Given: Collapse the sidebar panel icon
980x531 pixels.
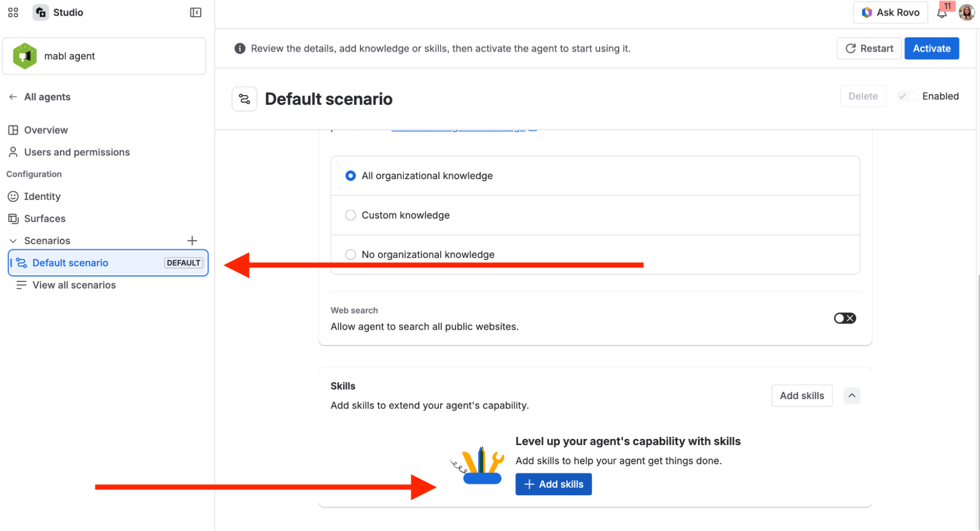Looking at the screenshot, I should point(196,13).
